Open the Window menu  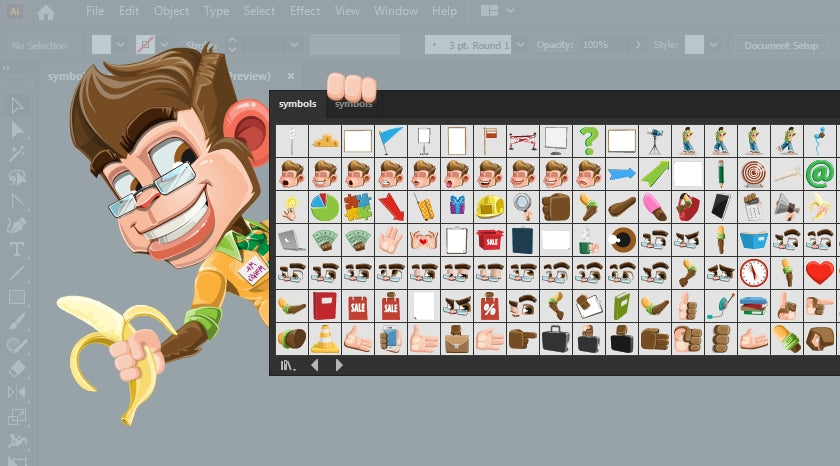[395, 11]
